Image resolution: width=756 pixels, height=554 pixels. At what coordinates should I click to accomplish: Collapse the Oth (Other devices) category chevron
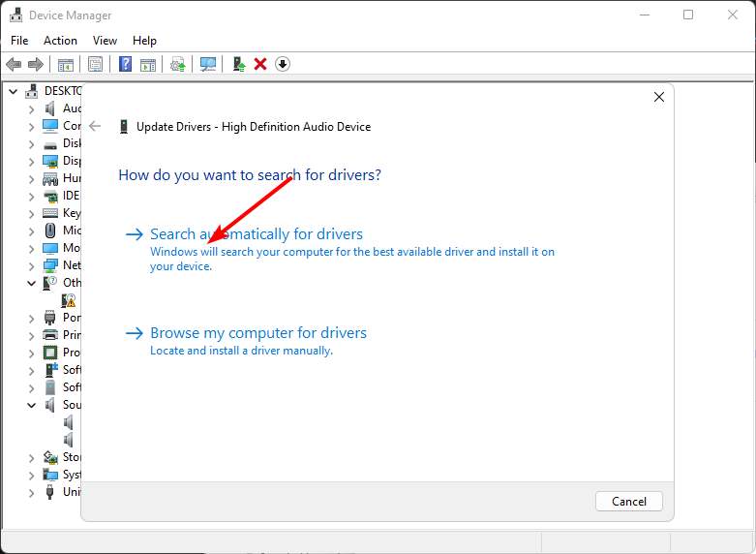click(31, 283)
